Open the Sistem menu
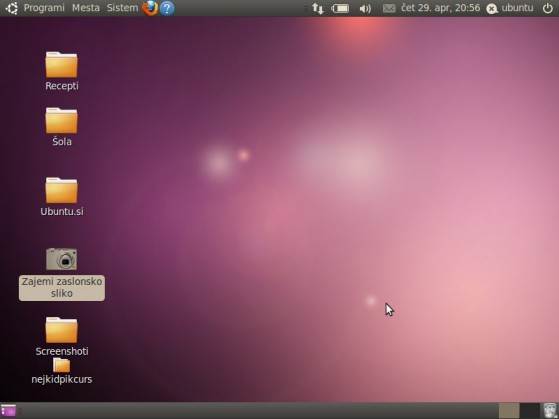The height and width of the screenshot is (419, 559). 122,8
